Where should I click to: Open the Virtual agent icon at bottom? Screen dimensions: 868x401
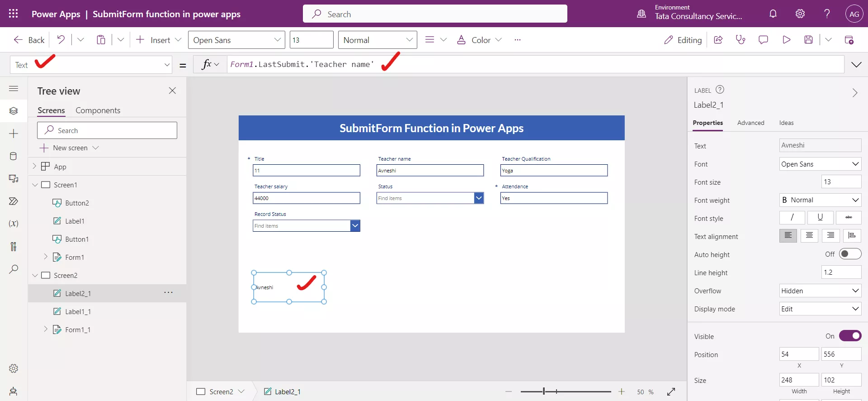pyautogui.click(x=14, y=391)
